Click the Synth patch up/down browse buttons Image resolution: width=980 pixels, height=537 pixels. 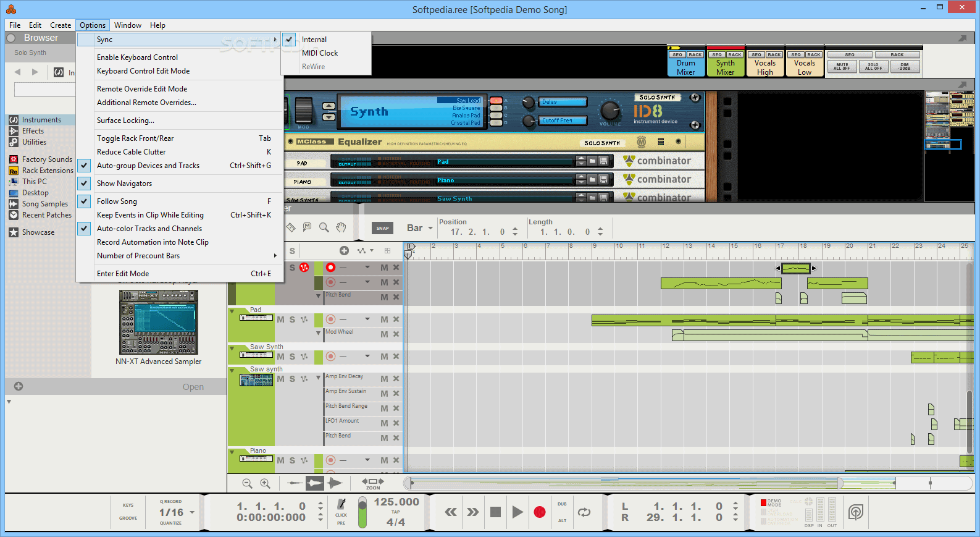point(329,112)
